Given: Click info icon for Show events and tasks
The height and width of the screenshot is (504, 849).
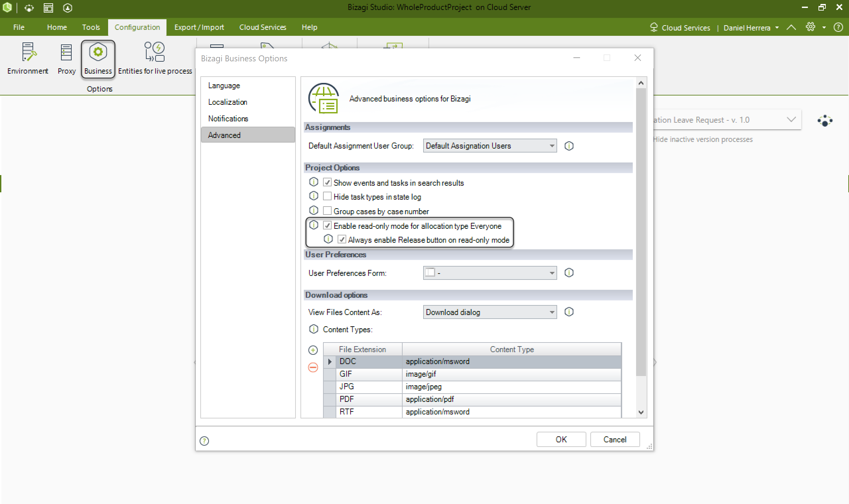Looking at the screenshot, I should [313, 182].
